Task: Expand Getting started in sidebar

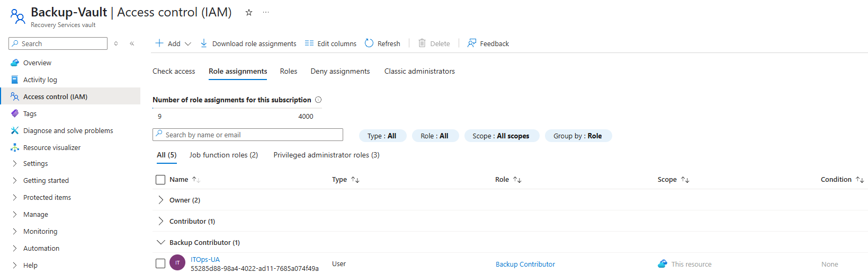Action: click(15, 180)
